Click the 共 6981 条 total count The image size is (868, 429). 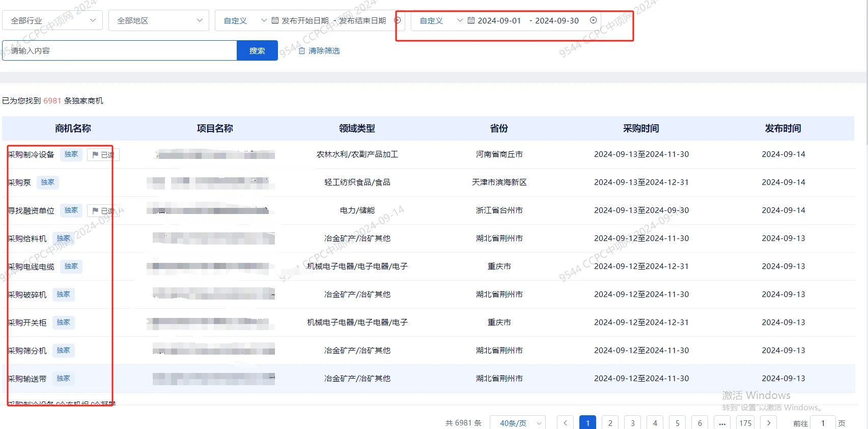click(x=463, y=423)
